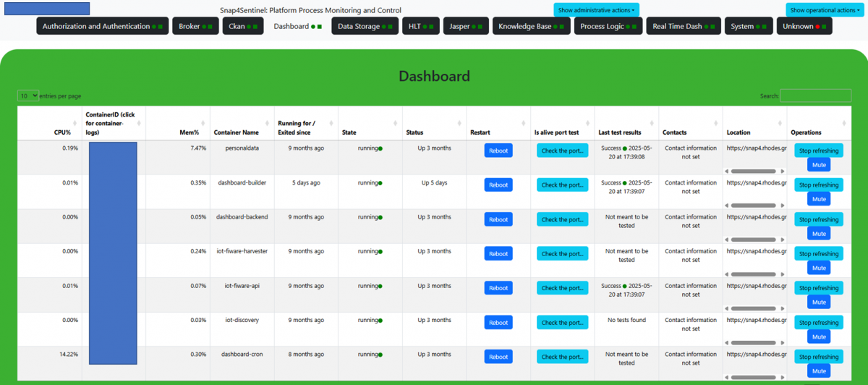Click the red status dot on Unknown tab
The height and width of the screenshot is (385, 868).
tap(817, 27)
